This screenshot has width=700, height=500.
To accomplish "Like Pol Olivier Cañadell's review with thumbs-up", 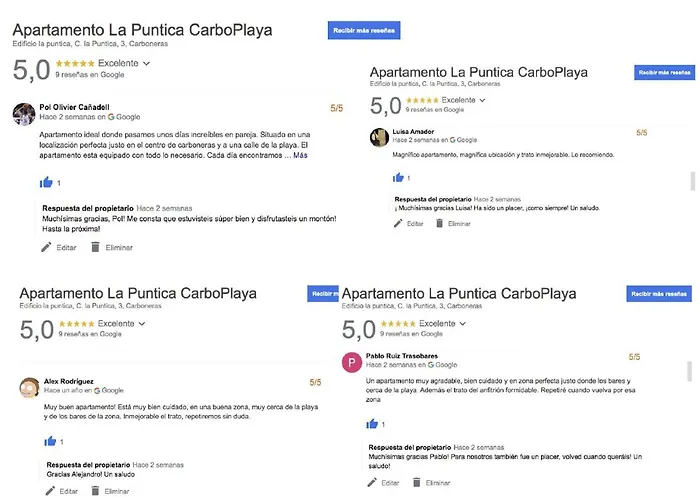I will (x=46, y=182).
